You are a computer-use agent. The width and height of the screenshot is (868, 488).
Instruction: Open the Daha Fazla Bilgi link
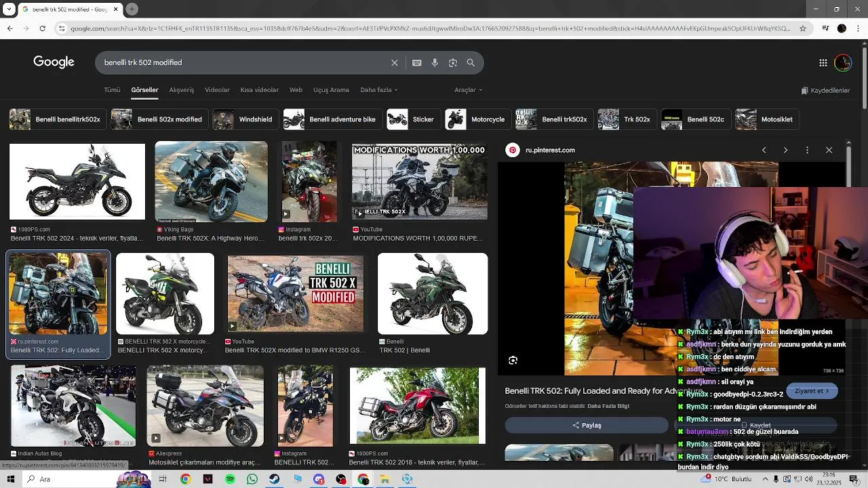tap(608, 406)
